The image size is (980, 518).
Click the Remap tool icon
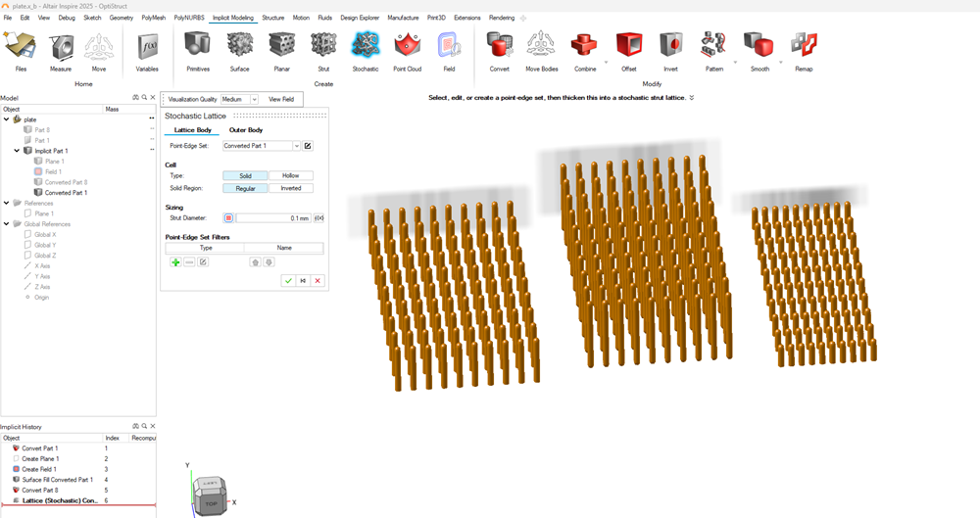[x=804, y=45]
